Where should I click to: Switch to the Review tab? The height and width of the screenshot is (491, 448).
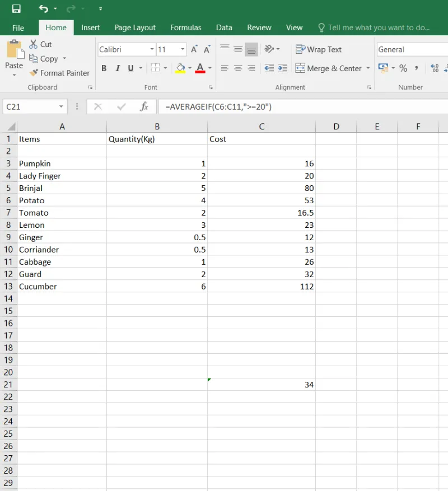(259, 27)
